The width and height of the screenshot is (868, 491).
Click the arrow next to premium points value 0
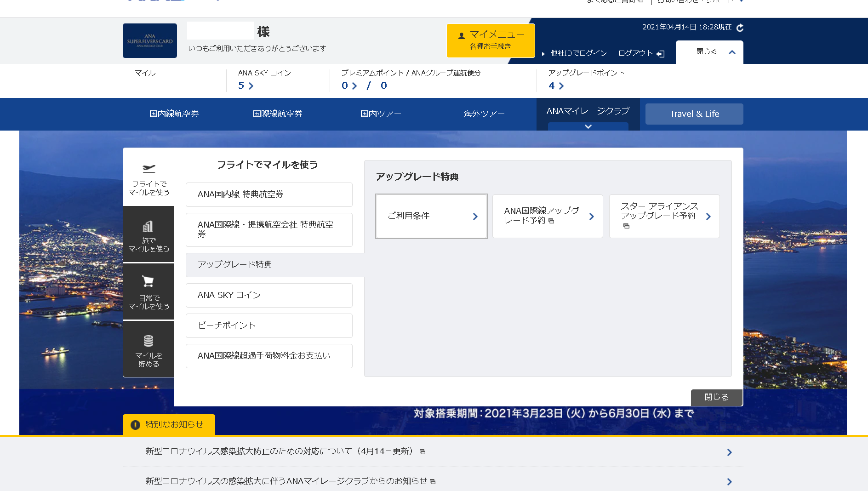[x=354, y=86]
